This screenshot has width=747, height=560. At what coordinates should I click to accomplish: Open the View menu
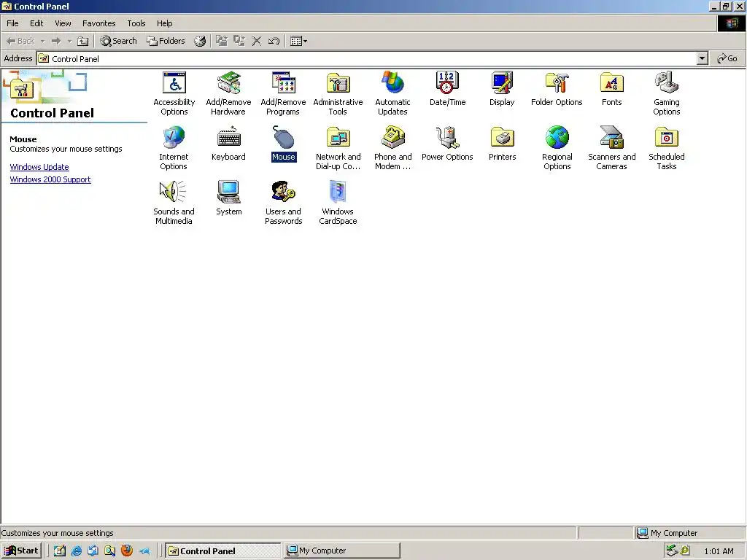pos(63,23)
